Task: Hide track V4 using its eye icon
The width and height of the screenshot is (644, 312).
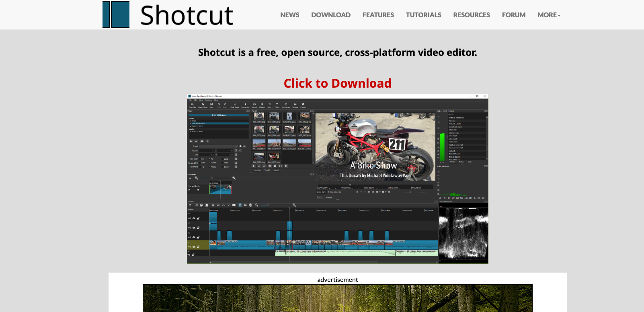Action: pyautogui.click(x=194, y=218)
